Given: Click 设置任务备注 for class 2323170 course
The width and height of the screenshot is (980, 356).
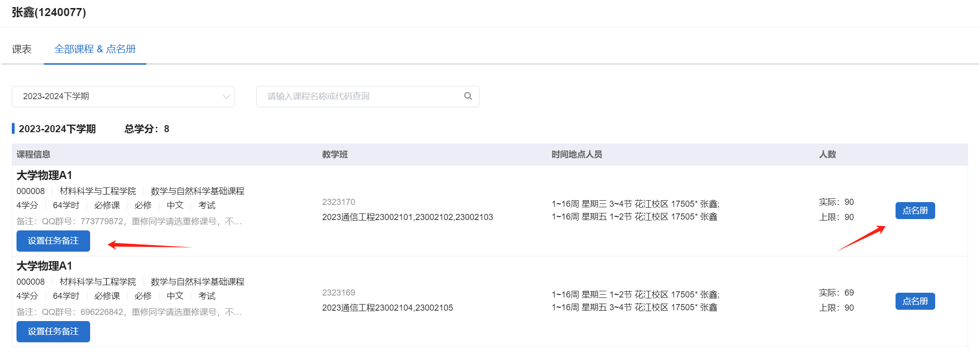Looking at the screenshot, I should coord(53,241).
